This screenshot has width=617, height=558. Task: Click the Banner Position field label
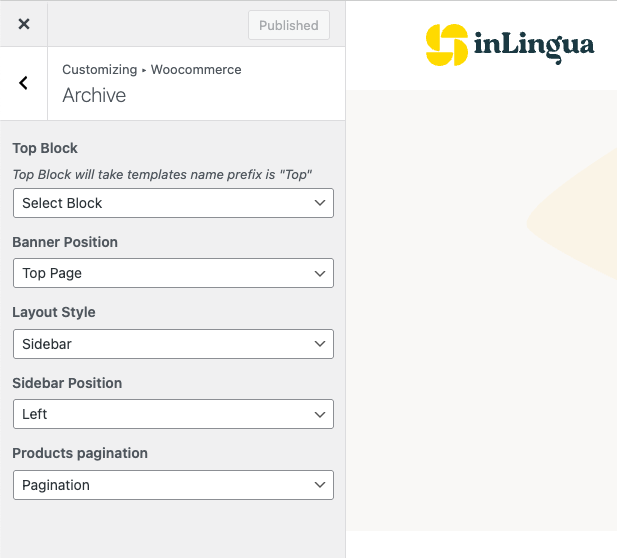pyautogui.click(x=65, y=242)
